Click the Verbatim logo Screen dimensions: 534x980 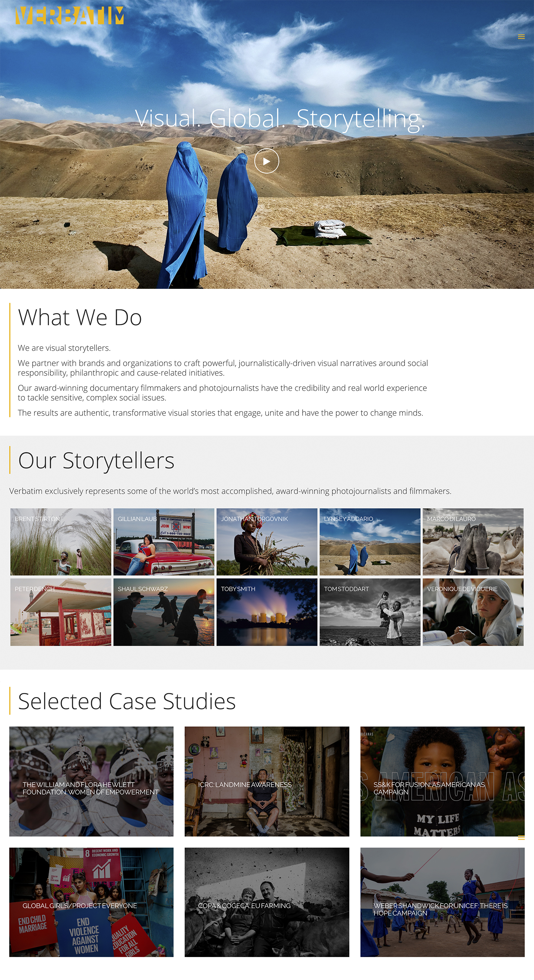70,16
